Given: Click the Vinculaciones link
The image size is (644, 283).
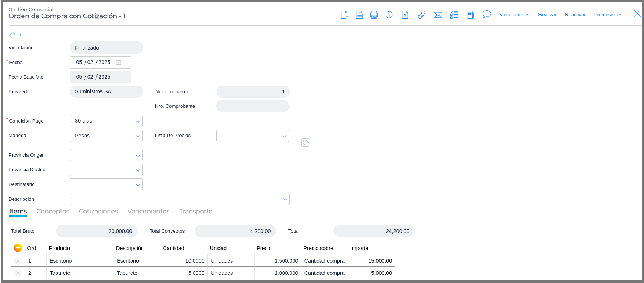Looking at the screenshot, I should [514, 15].
